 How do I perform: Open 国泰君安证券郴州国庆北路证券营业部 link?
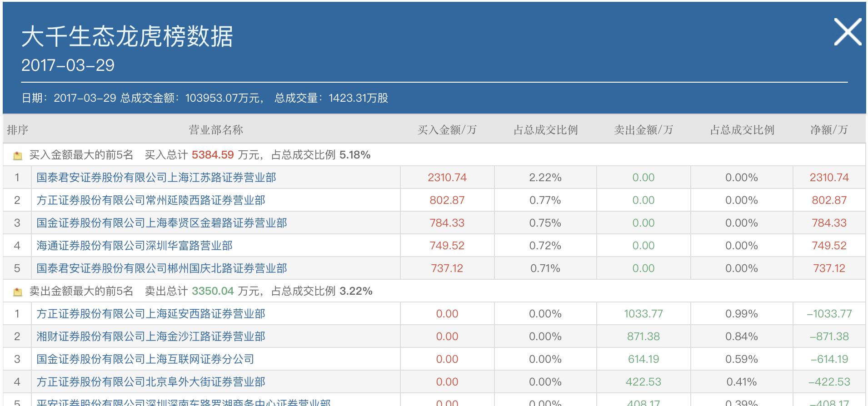point(162,268)
